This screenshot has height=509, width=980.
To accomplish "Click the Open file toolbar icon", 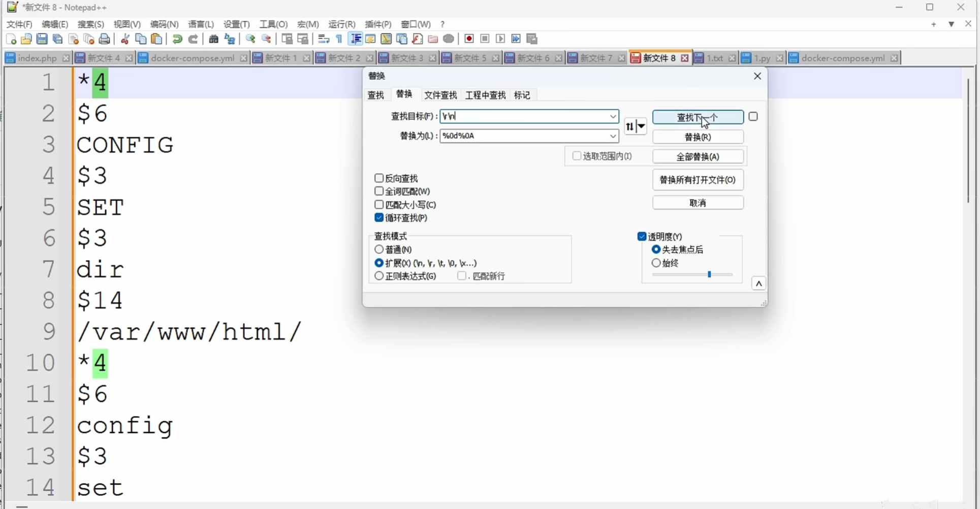I will pyautogui.click(x=26, y=39).
